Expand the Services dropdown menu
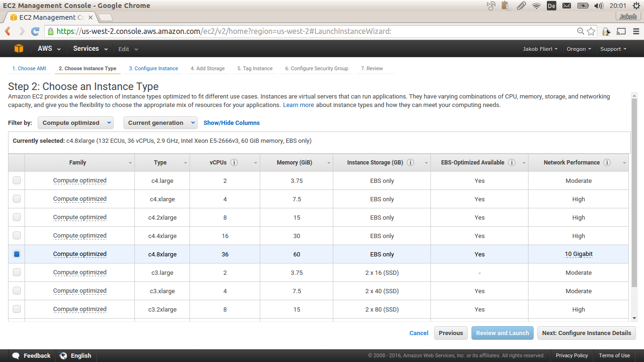The height and width of the screenshot is (362, 644). [91, 49]
